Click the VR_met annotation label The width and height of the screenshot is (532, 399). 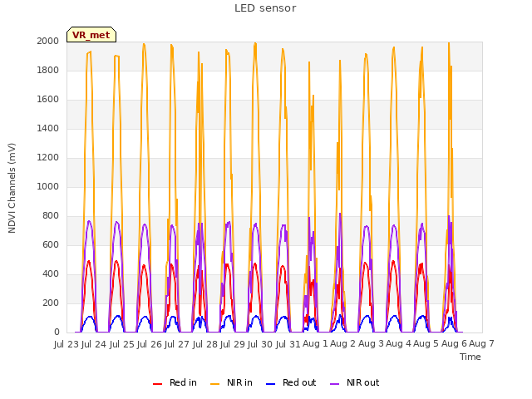(91, 35)
